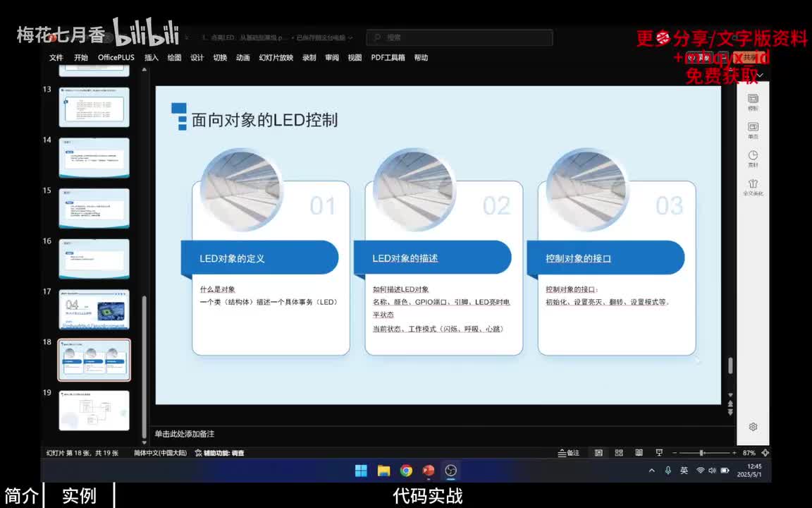812x508 pixels.
Task: Switch to Slide Sorter view icon
Action: pyautogui.click(x=619, y=452)
